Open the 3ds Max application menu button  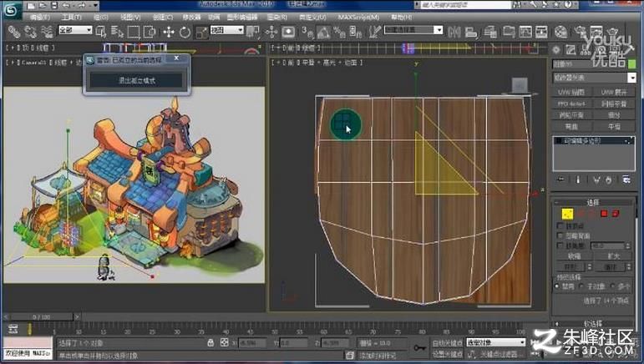pyautogui.click(x=11, y=10)
